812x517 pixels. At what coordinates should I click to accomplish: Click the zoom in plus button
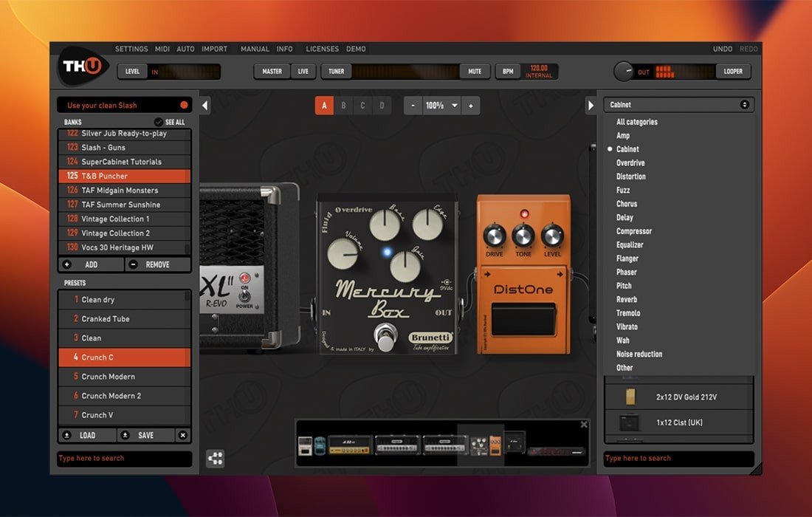pyautogui.click(x=470, y=106)
